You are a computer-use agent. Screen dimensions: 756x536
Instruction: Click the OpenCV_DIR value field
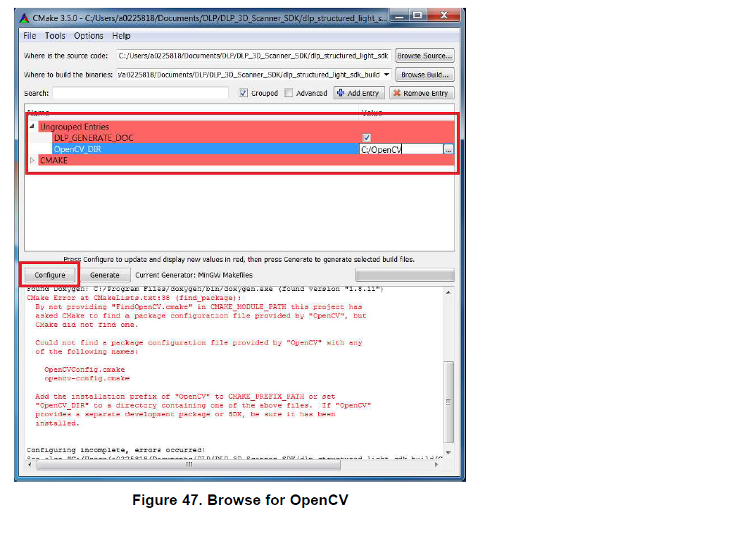pyautogui.click(x=401, y=149)
